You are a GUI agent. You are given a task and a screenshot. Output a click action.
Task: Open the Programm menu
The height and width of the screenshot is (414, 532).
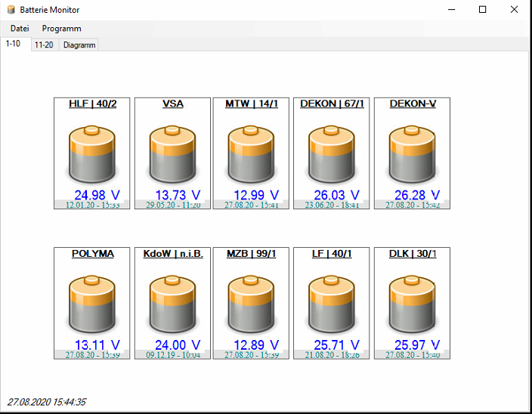61,28
